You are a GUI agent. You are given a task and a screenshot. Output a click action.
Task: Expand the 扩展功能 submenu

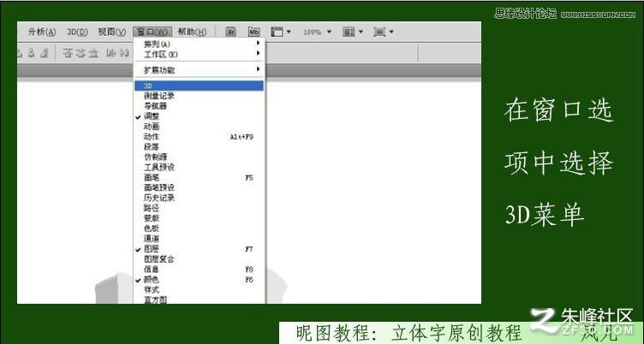pos(200,70)
